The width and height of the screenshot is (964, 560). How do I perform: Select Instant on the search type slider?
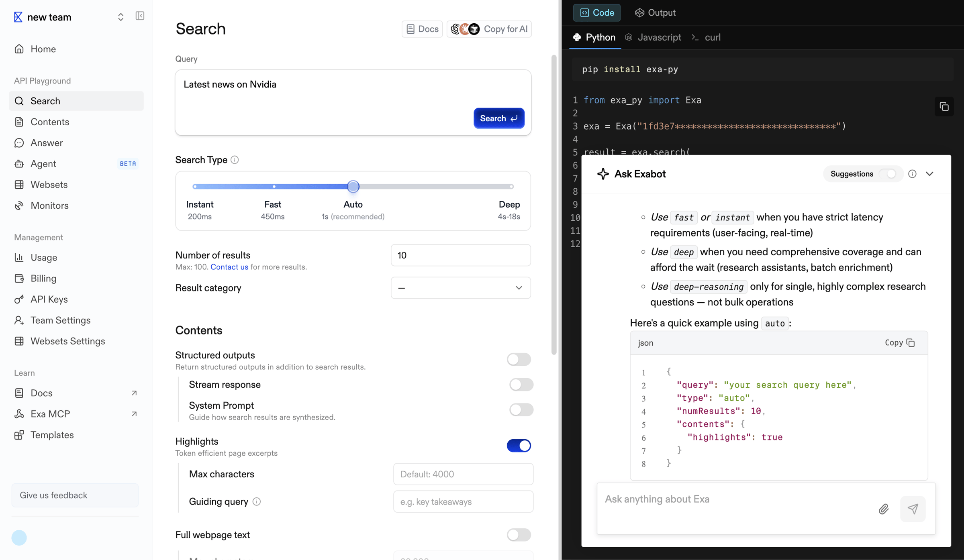click(x=200, y=210)
